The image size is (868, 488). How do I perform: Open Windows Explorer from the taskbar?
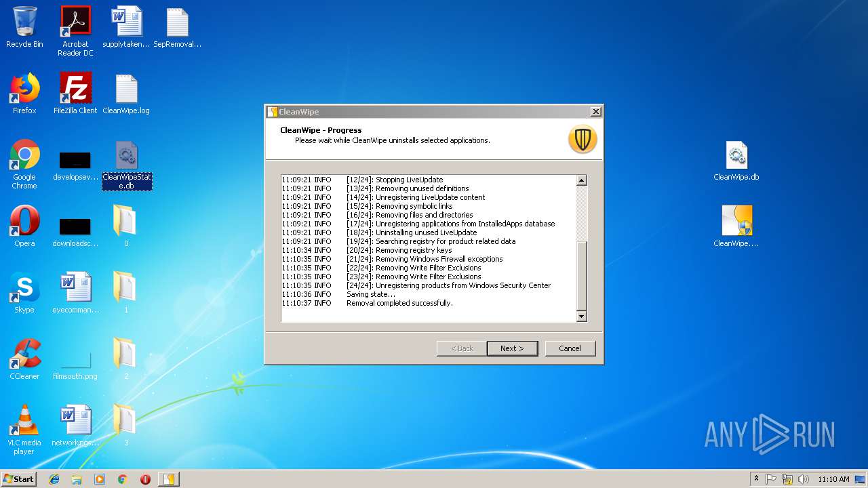click(77, 479)
